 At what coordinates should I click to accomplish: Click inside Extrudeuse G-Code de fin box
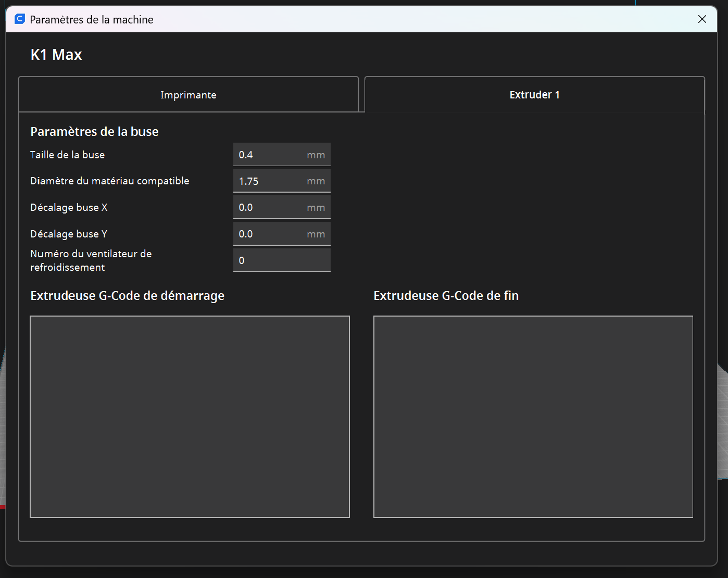point(533,417)
